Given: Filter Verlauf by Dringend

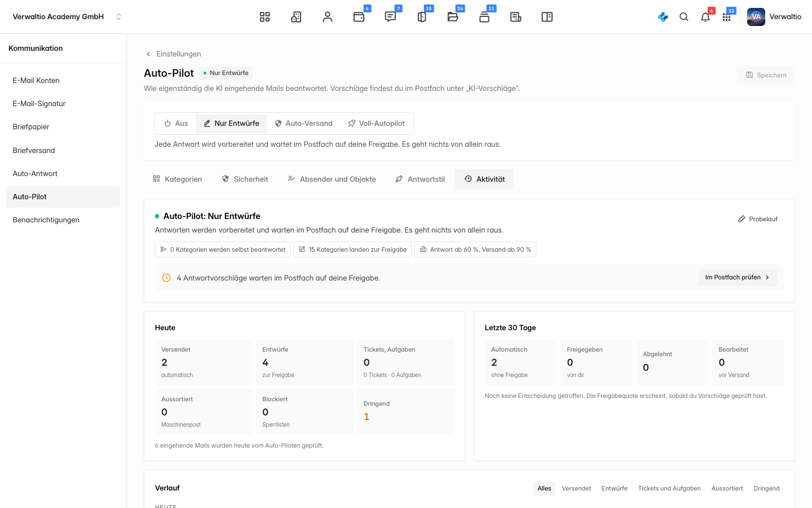Looking at the screenshot, I should (x=766, y=488).
